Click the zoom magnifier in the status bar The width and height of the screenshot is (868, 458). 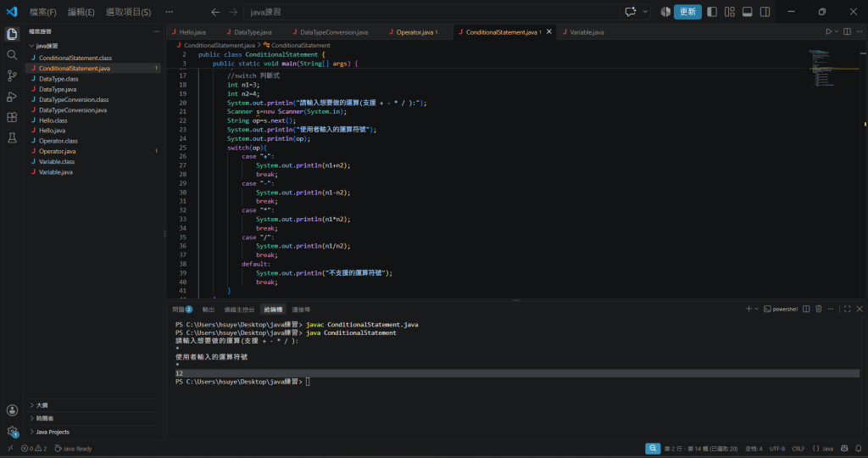pyautogui.click(x=653, y=449)
